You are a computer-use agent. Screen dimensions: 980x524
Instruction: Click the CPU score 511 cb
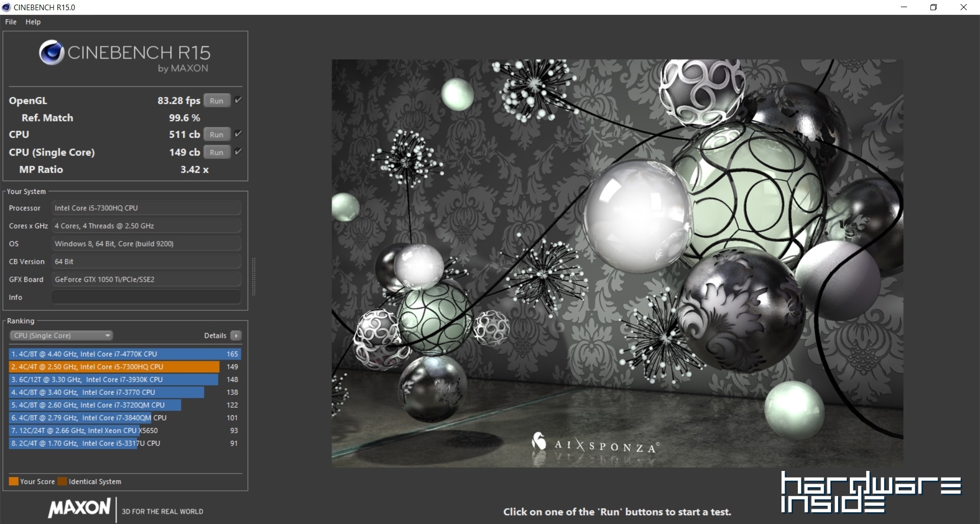click(184, 134)
